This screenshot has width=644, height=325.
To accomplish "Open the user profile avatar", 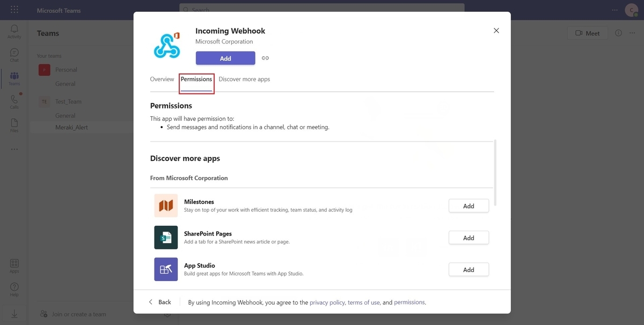I will click(631, 10).
